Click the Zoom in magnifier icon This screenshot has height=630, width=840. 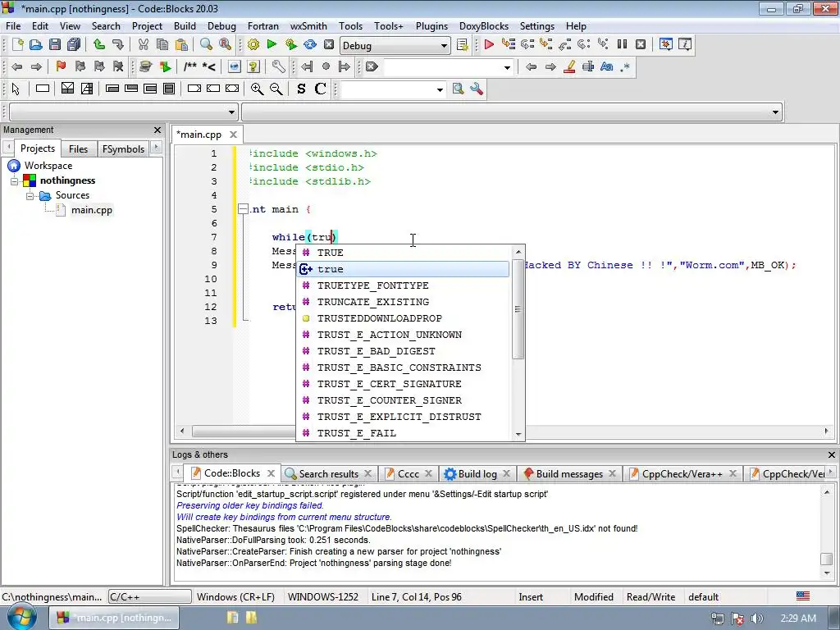257,89
